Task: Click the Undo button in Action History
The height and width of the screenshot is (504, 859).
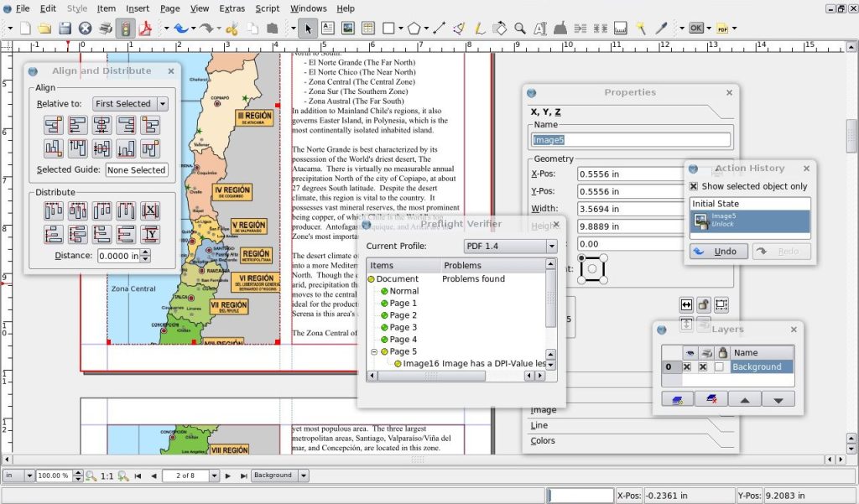Action: [717, 252]
